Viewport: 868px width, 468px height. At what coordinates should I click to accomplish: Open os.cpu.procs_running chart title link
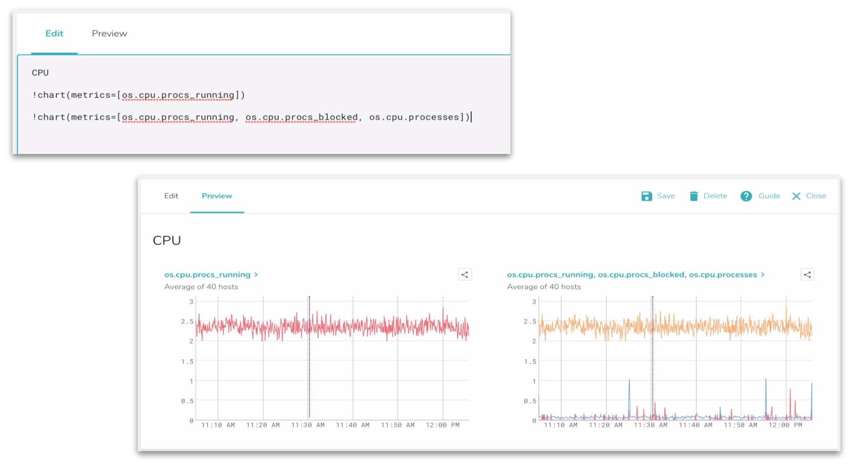point(207,275)
